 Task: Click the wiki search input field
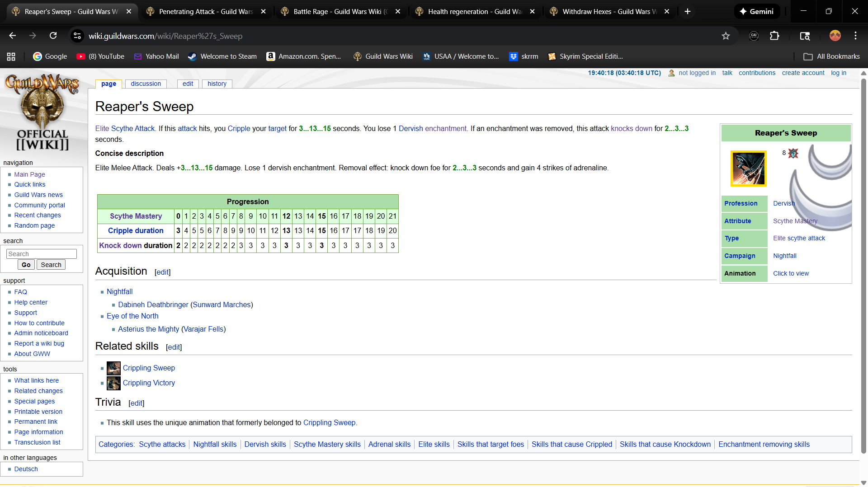click(42, 254)
